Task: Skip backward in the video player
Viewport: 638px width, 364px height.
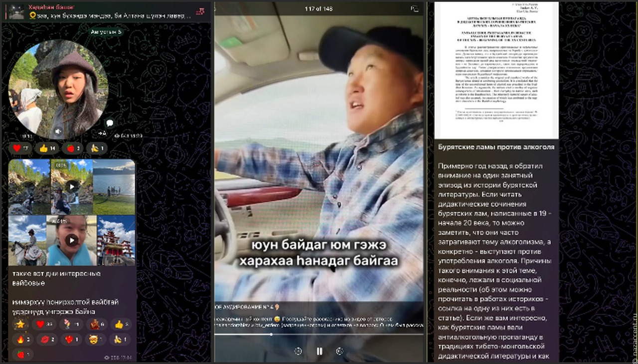Action: point(298,351)
